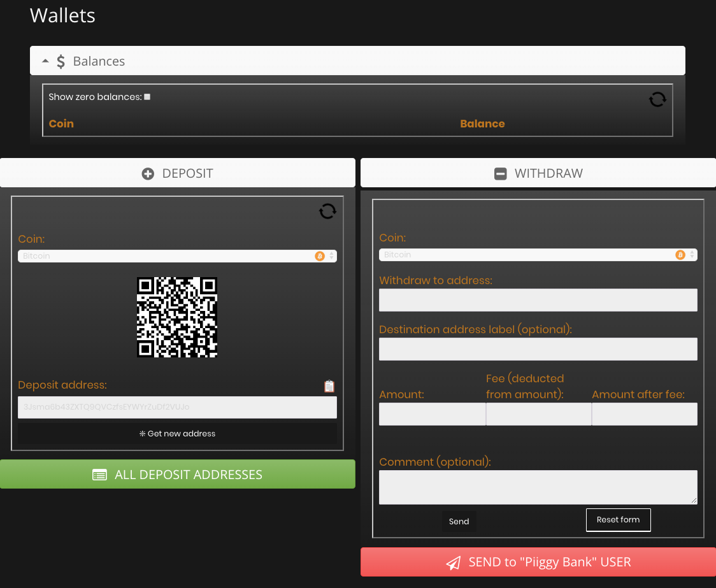Viewport: 716px width, 588px height.
Task: Open the deposit Coin dropdown
Action: pyautogui.click(x=177, y=256)
